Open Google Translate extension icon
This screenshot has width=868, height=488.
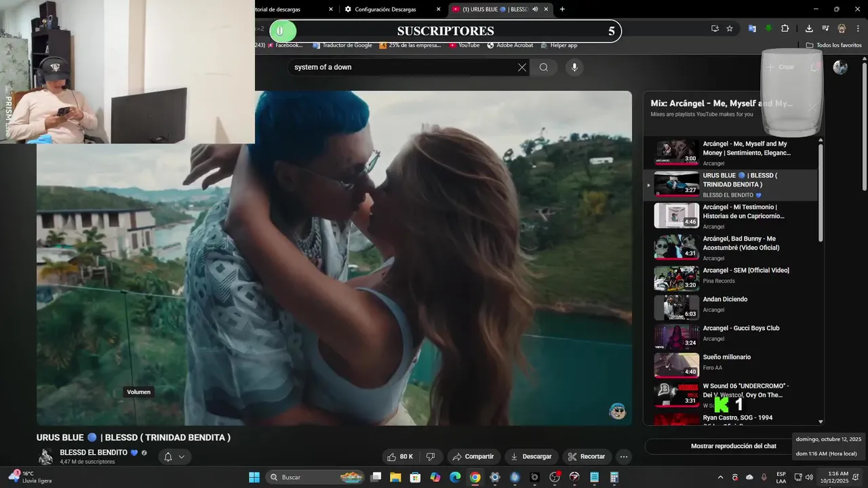coord(752,28)
